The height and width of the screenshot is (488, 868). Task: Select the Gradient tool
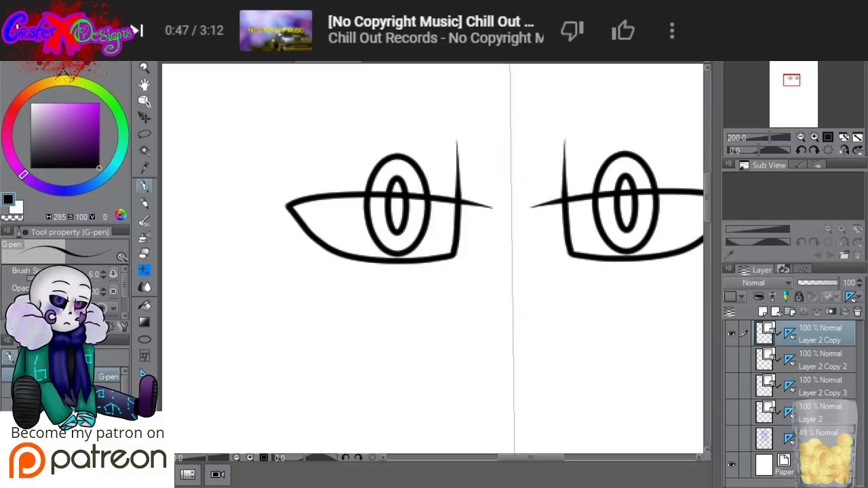point(144,323)
